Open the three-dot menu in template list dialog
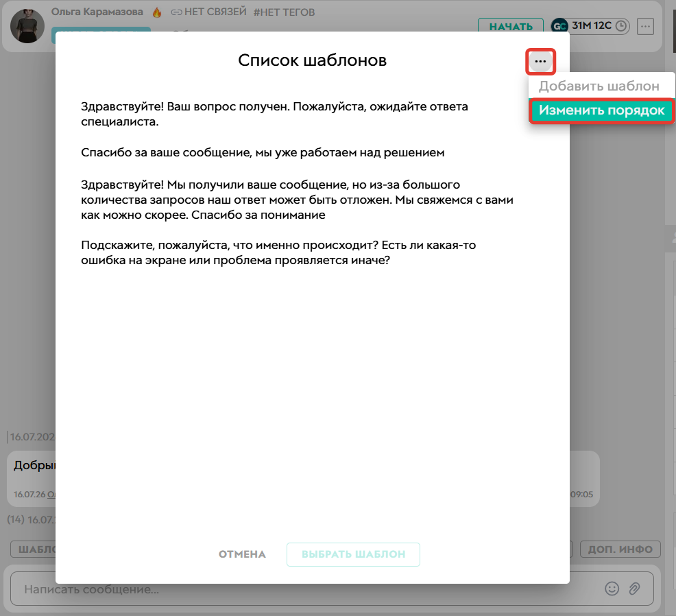The width and height of the screenshot is (676, 616). (540, 61)
